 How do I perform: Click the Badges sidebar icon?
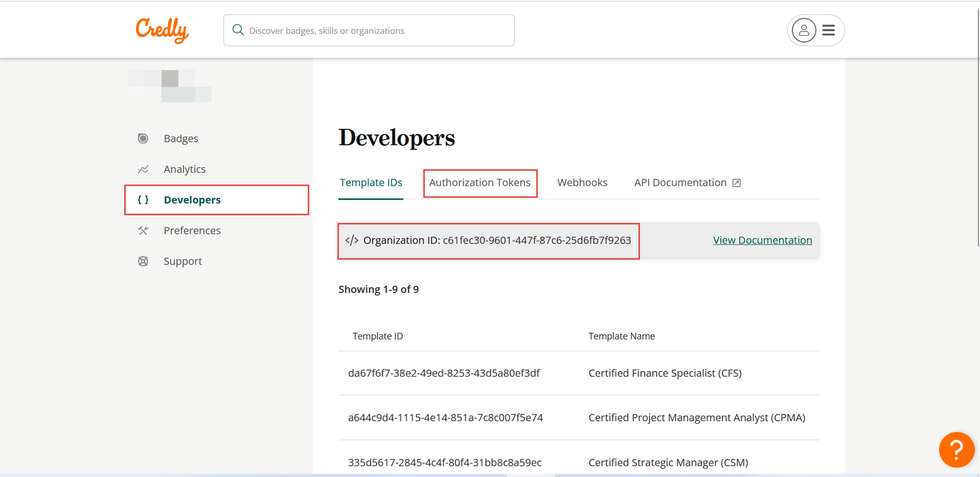143,138
